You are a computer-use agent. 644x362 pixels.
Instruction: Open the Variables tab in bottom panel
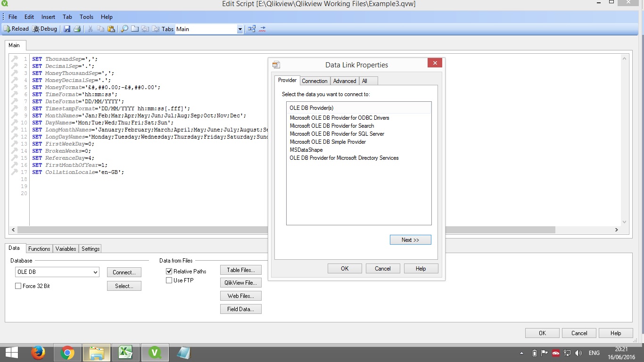click(66, 249)
